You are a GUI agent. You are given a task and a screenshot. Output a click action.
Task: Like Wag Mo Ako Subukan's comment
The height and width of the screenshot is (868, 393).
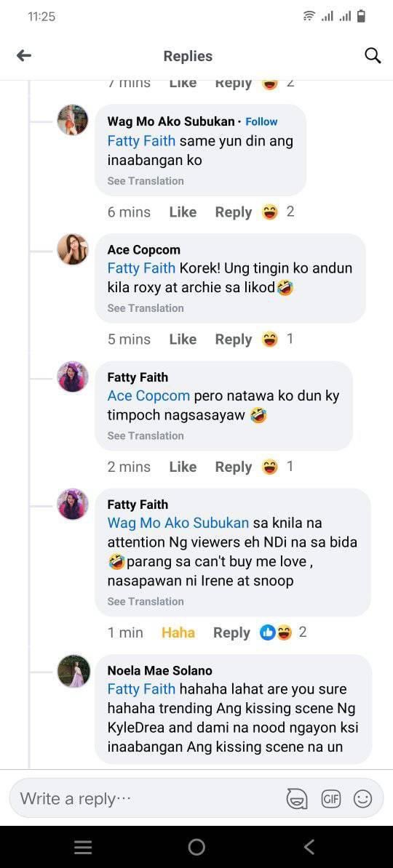point(183,212)
